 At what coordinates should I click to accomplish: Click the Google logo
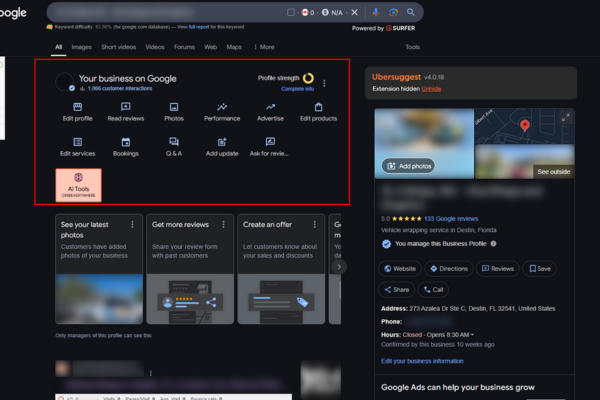13,13
